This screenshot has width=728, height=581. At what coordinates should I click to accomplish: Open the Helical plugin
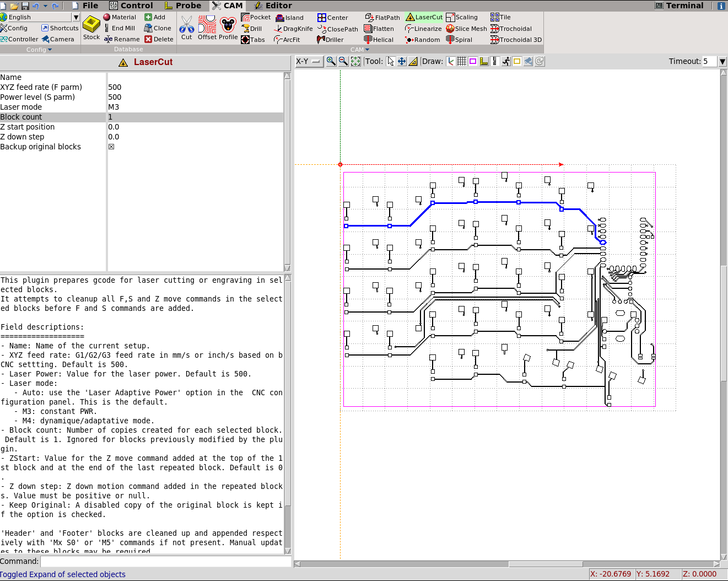click(379, 40)
